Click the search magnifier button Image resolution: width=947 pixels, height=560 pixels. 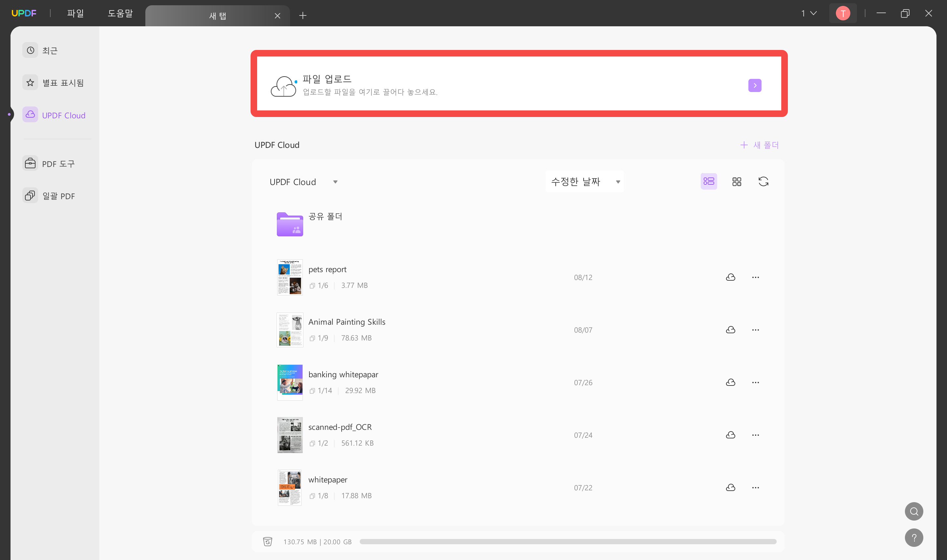click(914, 511)
